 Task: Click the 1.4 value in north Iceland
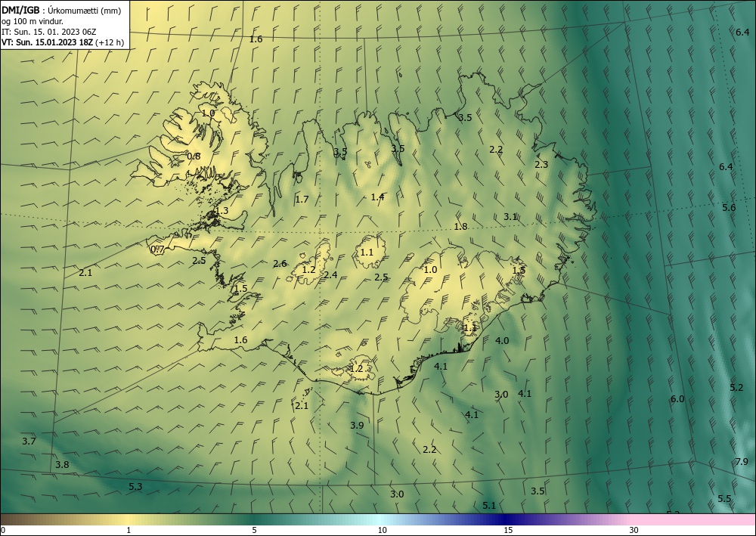(377, 196)
